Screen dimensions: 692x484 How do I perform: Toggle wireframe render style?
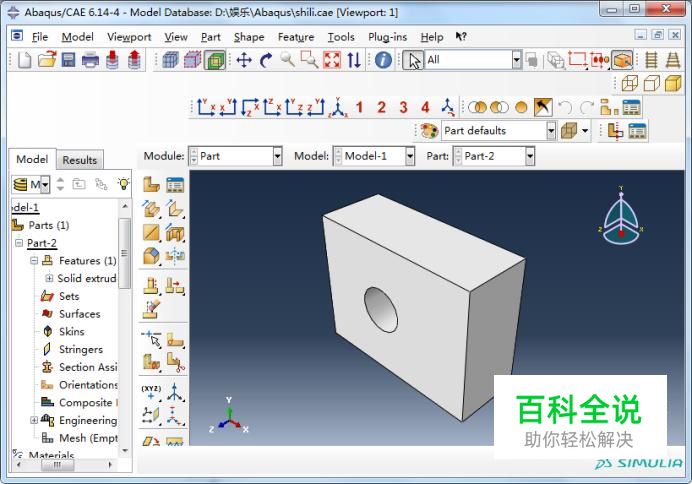click(x=630, y=83)
